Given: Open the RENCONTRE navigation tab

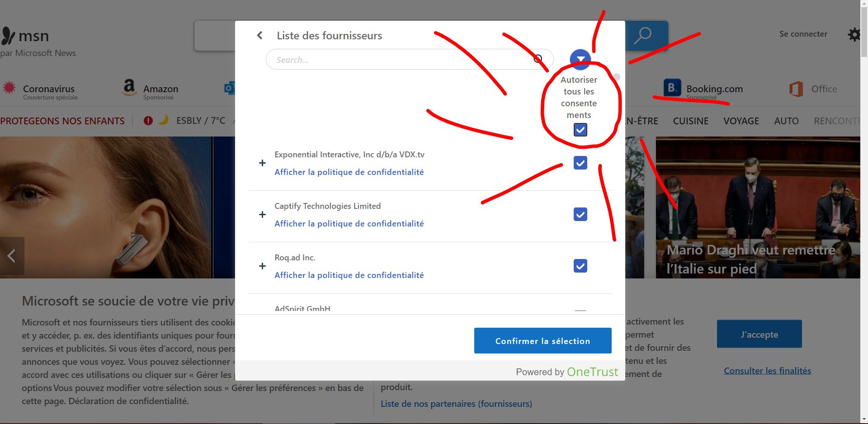Looking at the screenshot, I should click(x=836, y=121).
